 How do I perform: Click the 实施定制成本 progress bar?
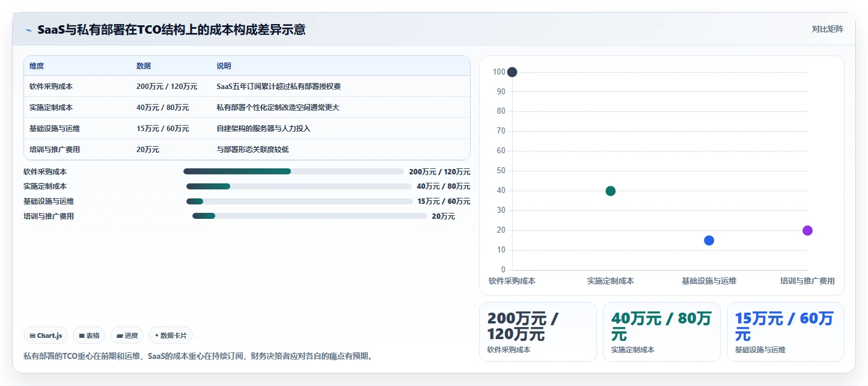[299, 186]
